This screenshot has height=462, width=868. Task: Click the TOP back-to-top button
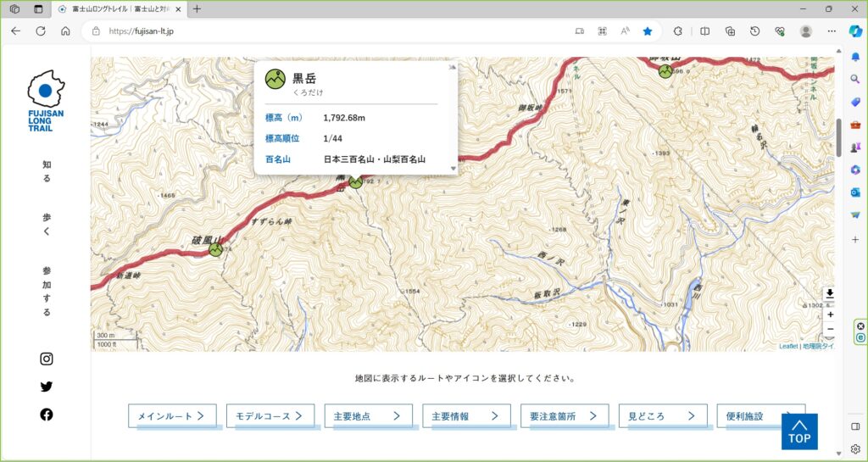pos(799,431)
